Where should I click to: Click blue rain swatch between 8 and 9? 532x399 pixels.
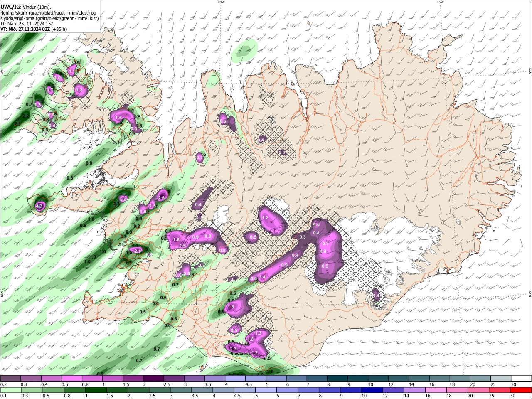tap(330, 390)
